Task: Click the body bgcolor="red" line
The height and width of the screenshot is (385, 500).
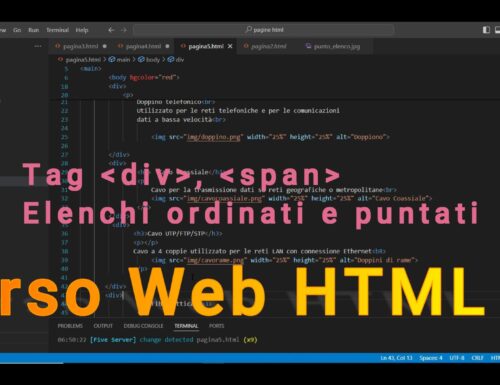Action: click(144, 77)
